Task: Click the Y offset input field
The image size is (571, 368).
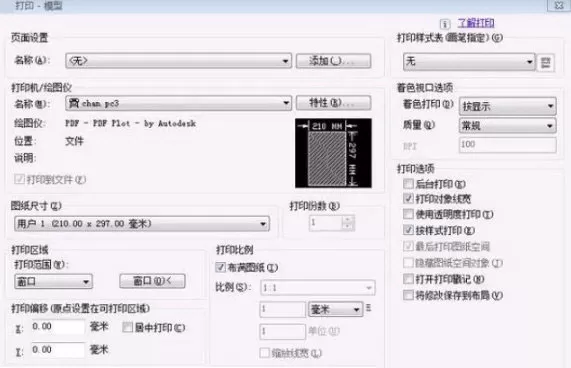Action: (58, 349)
